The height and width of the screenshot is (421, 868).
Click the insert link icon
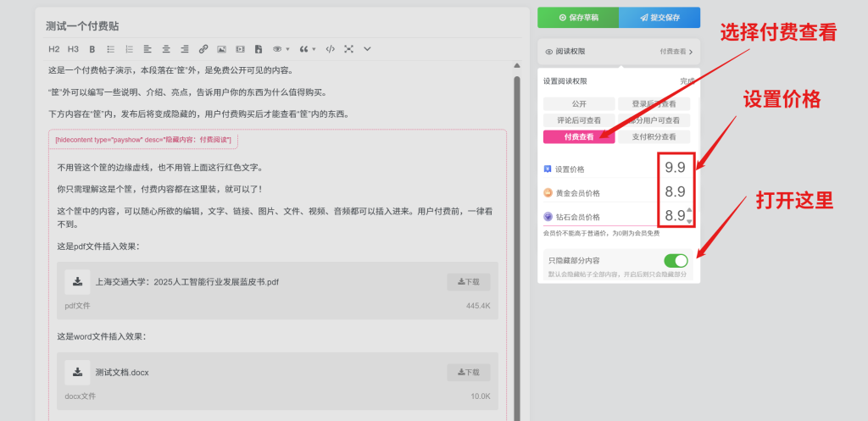click(203, 49)
